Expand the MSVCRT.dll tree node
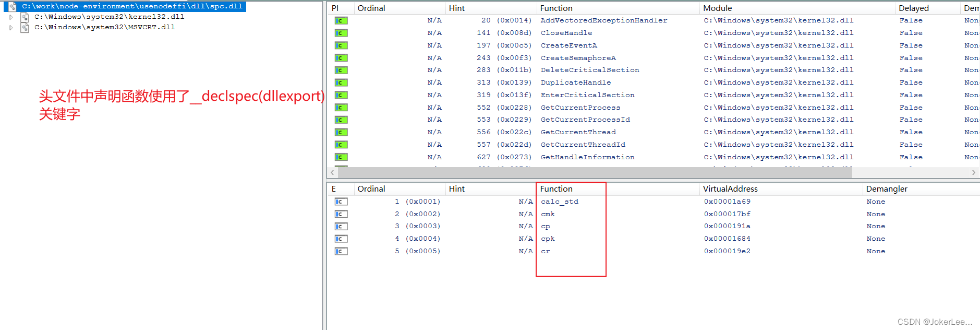 (x=11, y=28)
